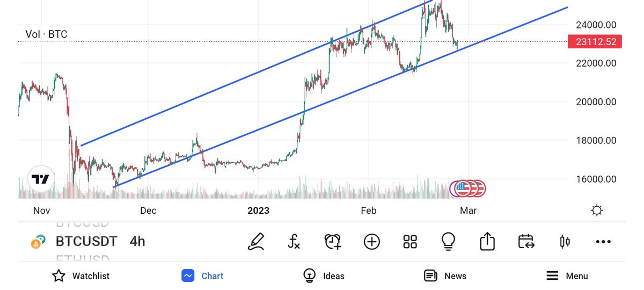This screenshot has width=644, height=290.
Task: Open the lightbulb ideas icon in toolbar
Action: [x=448, y=242]
